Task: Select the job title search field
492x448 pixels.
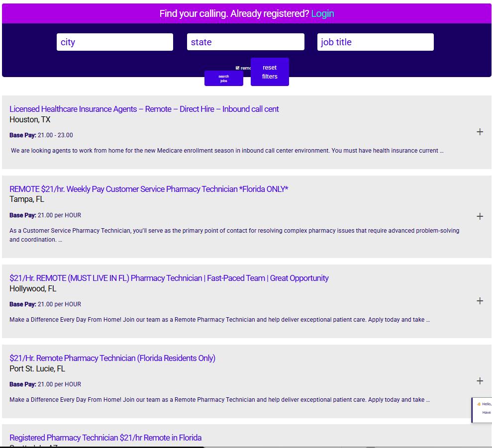Action: coord(376,42)
